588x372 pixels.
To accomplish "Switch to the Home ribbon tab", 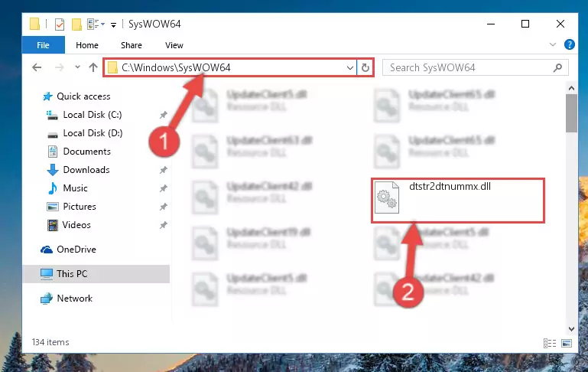I will [x=87, y=45].
